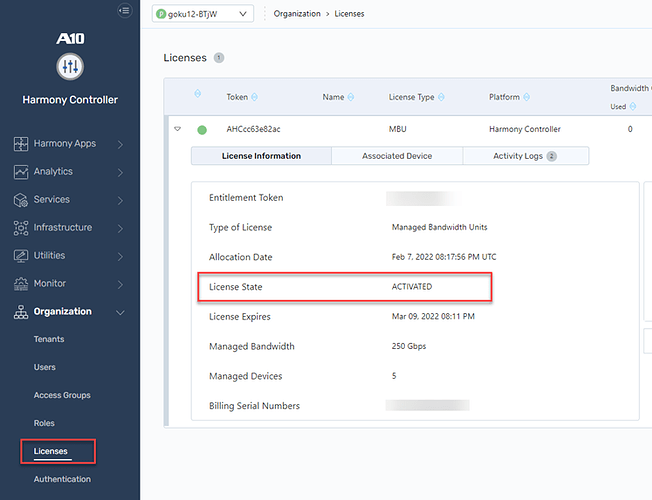The width and height of the screenshot is (652, 500).
Task: Expand the Utilities menu chevron
Action: [120, 256]
